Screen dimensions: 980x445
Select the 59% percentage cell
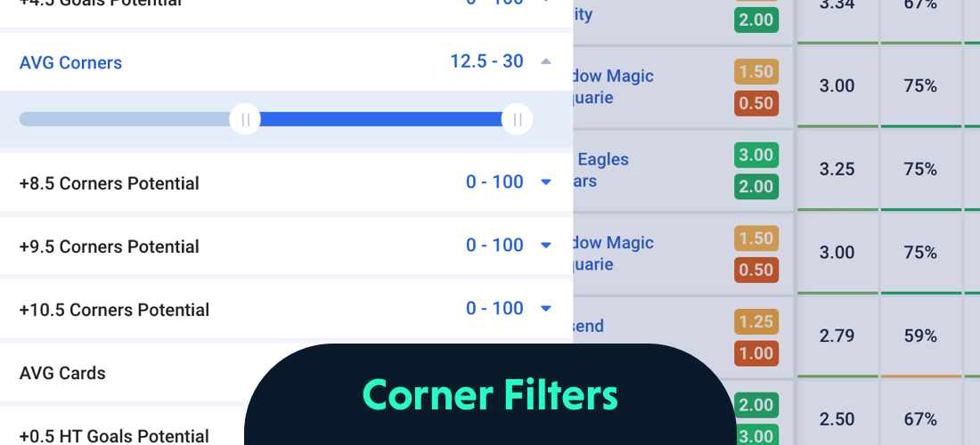pyautogui.click(x=919, y=336)
